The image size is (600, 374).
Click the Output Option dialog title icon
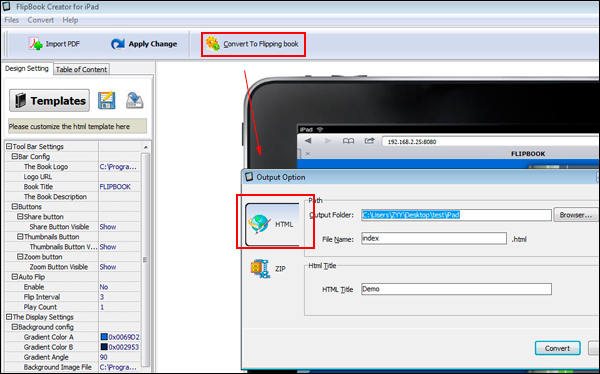tap(249, 177)
